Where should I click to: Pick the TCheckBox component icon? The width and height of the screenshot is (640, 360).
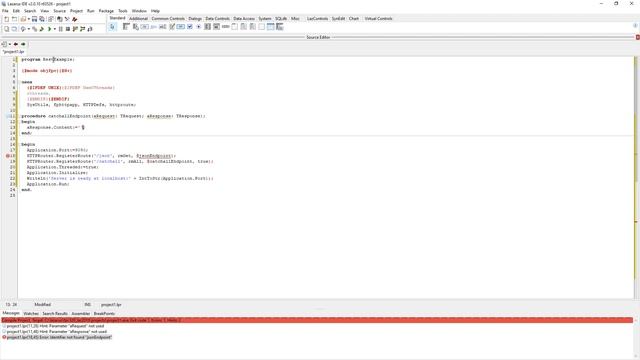pos(190,27)
